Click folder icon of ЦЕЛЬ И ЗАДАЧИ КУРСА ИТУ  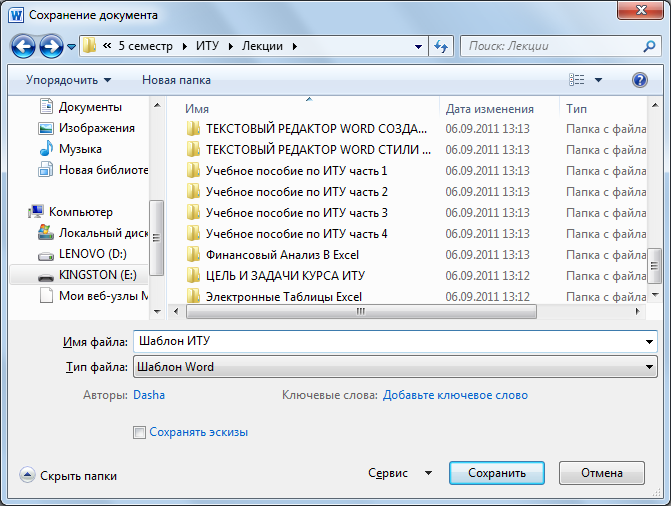[x=193, y=275]
